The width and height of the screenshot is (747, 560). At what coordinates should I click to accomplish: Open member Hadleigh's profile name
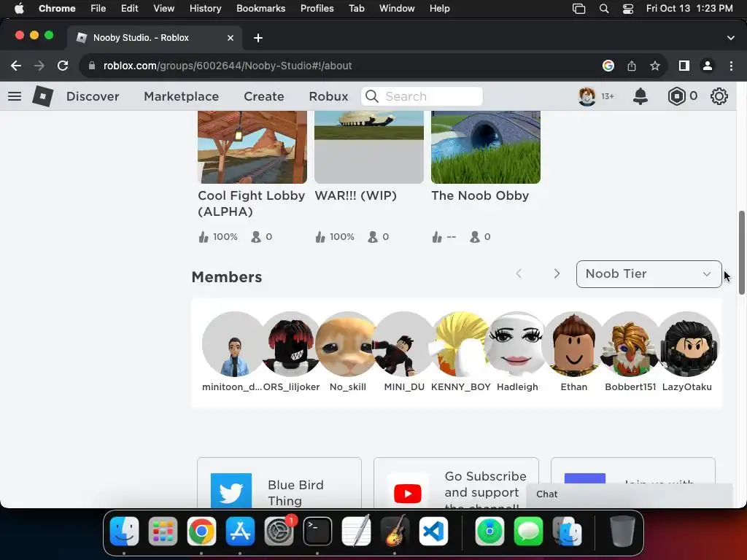(517, 387)
